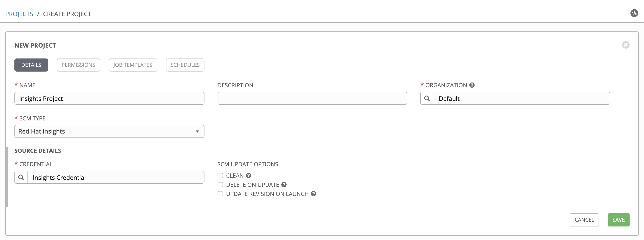Image resolution: width=644 pixels, height=240 pixels.
Task: Switch to the Schedules tab
Action: [x=185, y=65]
